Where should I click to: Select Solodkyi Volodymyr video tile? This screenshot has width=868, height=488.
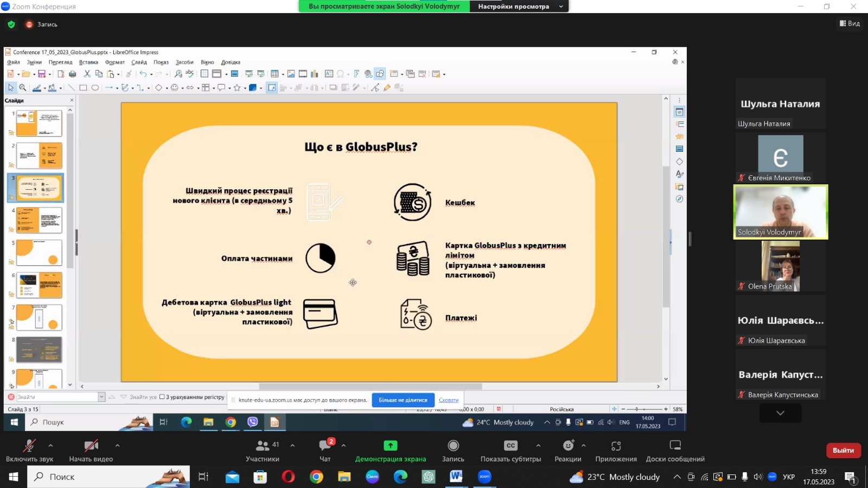(780, 212)
